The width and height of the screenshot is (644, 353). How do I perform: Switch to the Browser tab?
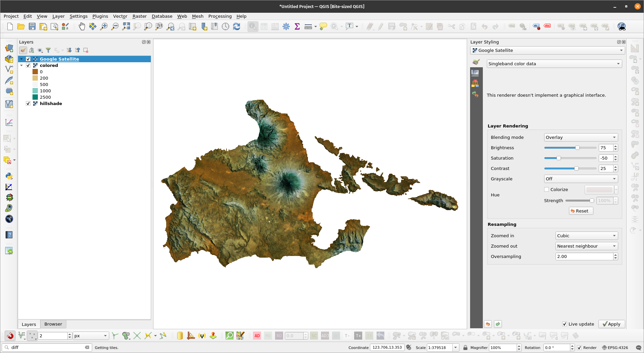(53, 324)
